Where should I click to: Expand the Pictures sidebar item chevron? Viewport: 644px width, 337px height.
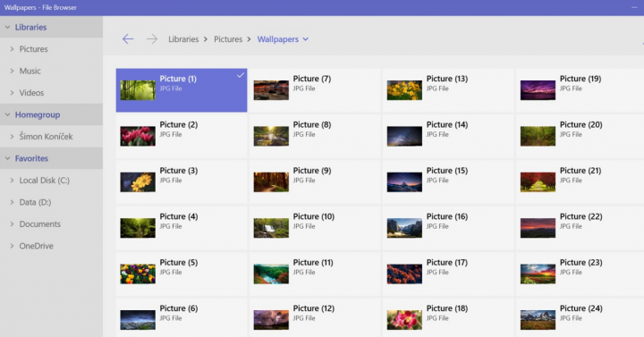[12, 49]
